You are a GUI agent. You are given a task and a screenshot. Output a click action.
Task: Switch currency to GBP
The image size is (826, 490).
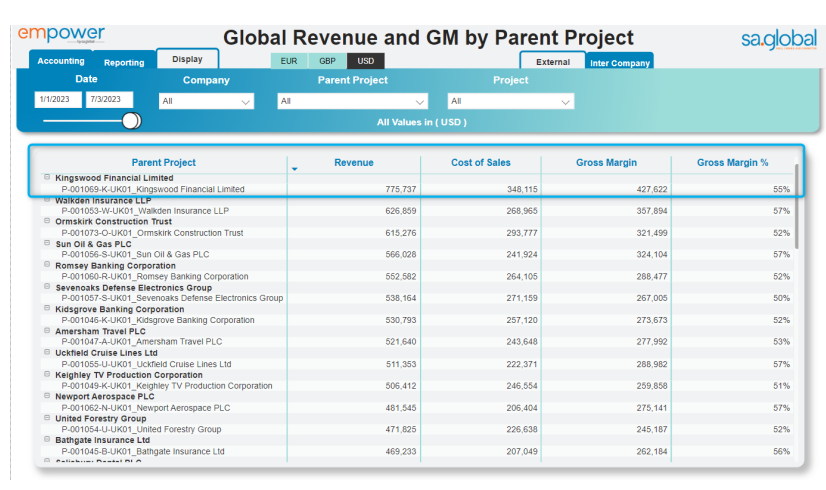pos(327,61)
